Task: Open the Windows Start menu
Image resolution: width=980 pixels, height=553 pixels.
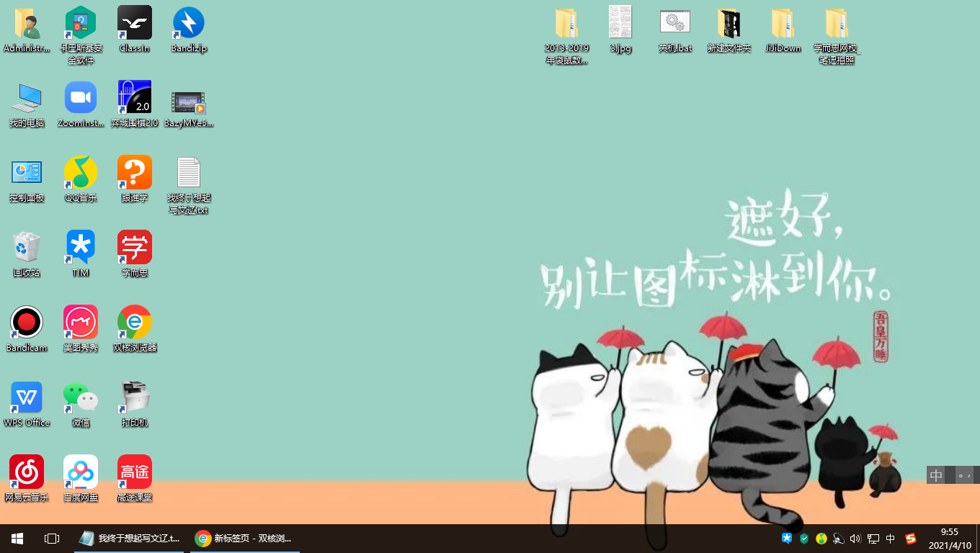Action: pyautogui.click(x=17, y=539)
